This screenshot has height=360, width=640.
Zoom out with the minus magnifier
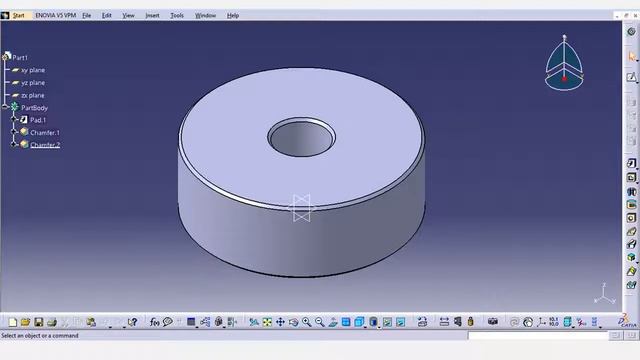coord(320,322)
